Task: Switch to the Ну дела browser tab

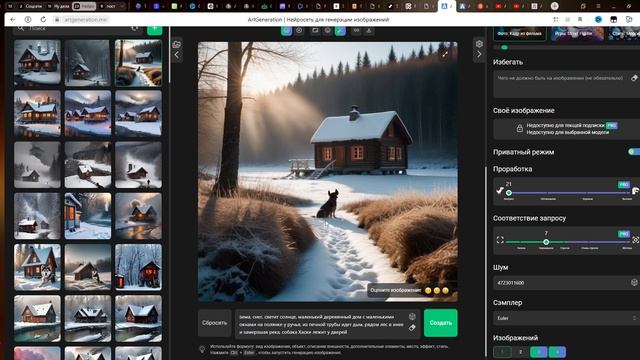Action: (x=58, y=6)
